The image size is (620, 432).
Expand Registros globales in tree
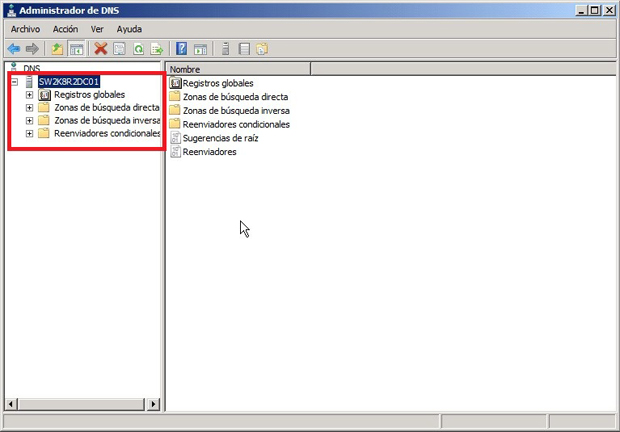point(29,95)
